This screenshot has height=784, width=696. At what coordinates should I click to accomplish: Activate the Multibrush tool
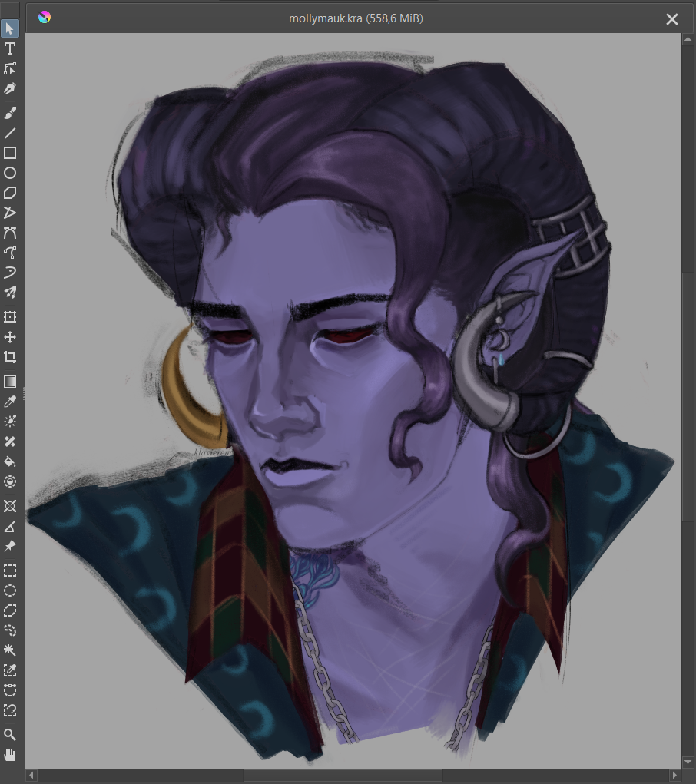[x=10, y=293]
